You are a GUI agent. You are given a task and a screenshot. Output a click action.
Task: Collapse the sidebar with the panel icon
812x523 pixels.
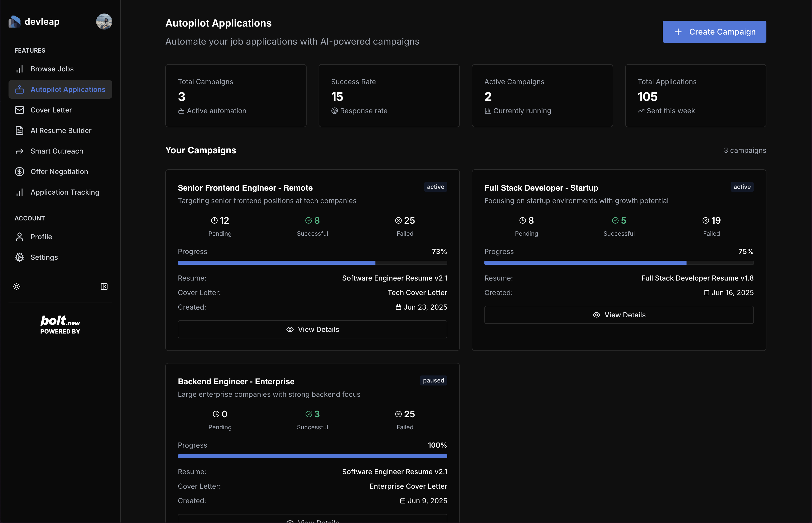click(x=104, y=287)
